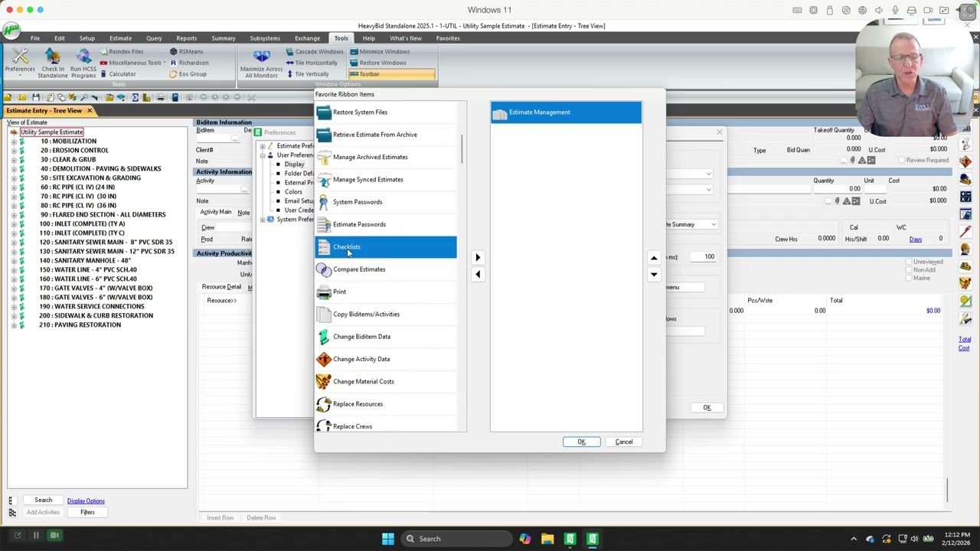Select Manage Archived Estimates list item

point(386,157)
